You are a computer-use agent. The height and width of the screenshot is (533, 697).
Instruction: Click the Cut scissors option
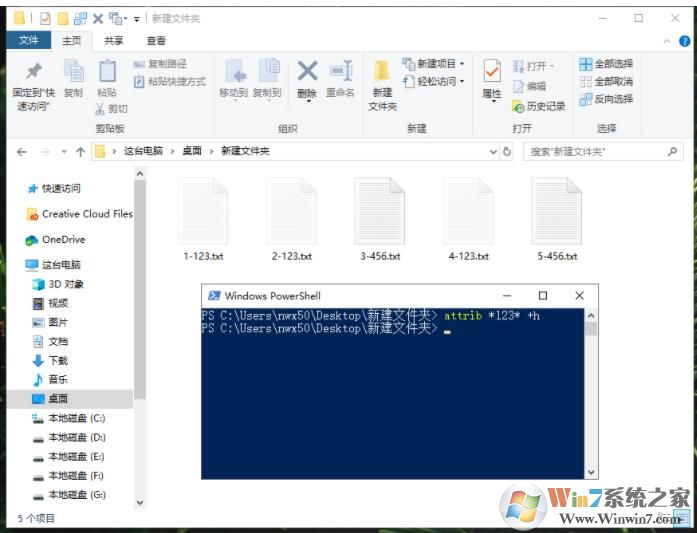pos(111,109)
